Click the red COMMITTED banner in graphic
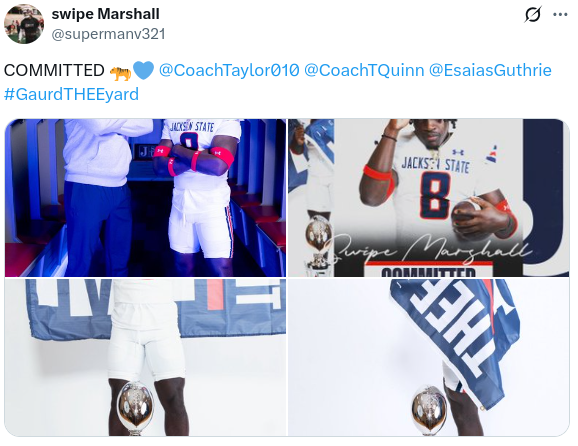The width and height of the screenshot is (578, 446). click(x=428, y=270)
